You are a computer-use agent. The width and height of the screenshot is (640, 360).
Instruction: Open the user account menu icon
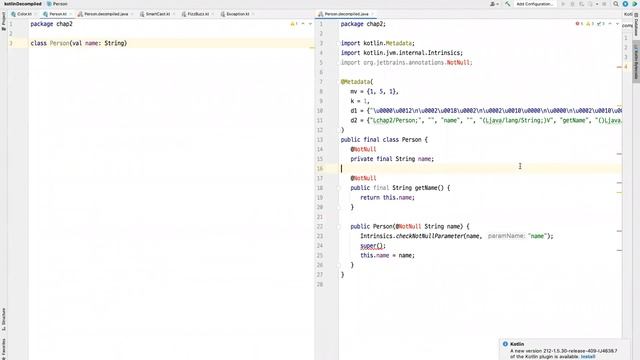coord(494,4)
